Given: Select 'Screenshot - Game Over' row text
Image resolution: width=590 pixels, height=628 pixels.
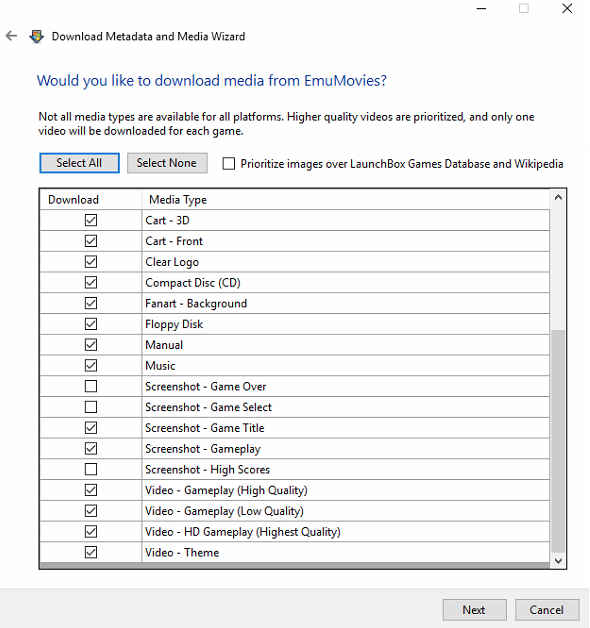Looking at the screenshot, I should 205,386.
